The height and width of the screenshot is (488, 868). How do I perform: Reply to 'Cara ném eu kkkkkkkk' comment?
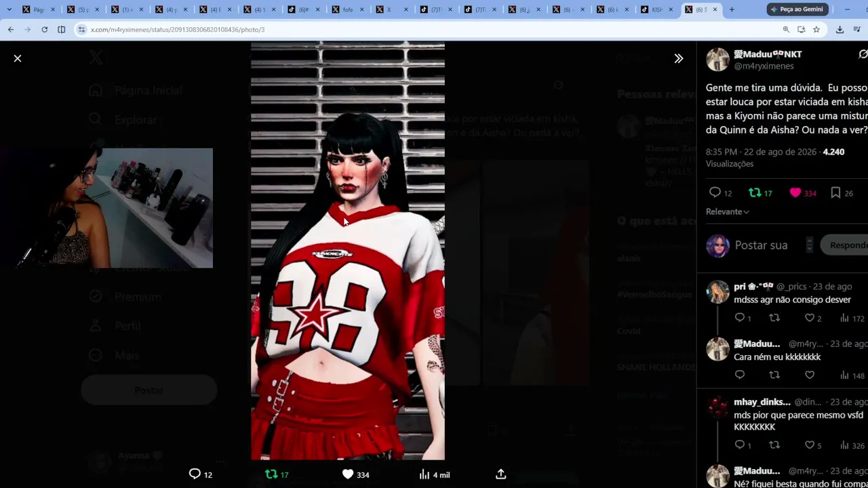pos(740,375)
